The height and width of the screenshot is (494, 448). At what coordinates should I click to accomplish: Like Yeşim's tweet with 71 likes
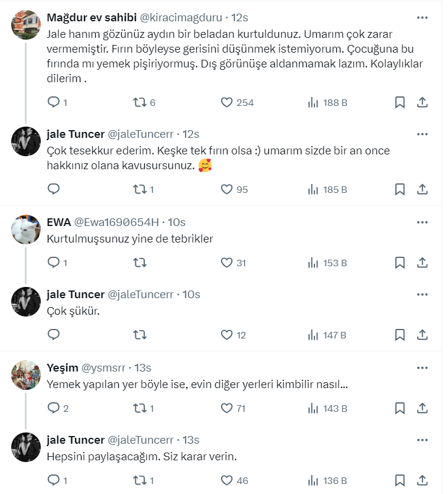[x=226, y=408]
